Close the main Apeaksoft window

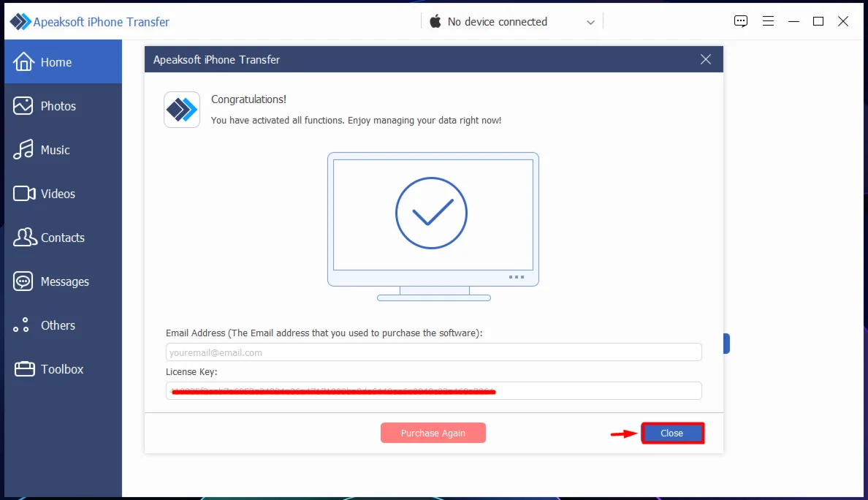(x=843, y=21)
